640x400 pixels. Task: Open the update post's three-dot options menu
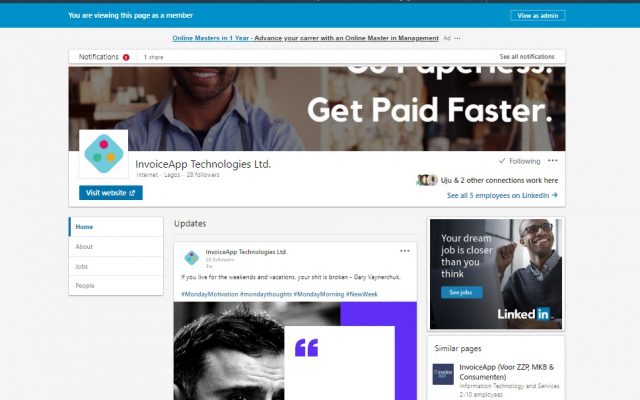404,251
